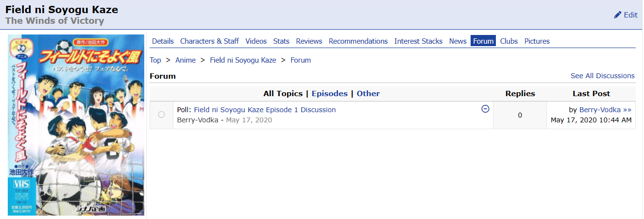
Task: Open the Episode 1 Discussion topic
Action: tap(265, 110)
